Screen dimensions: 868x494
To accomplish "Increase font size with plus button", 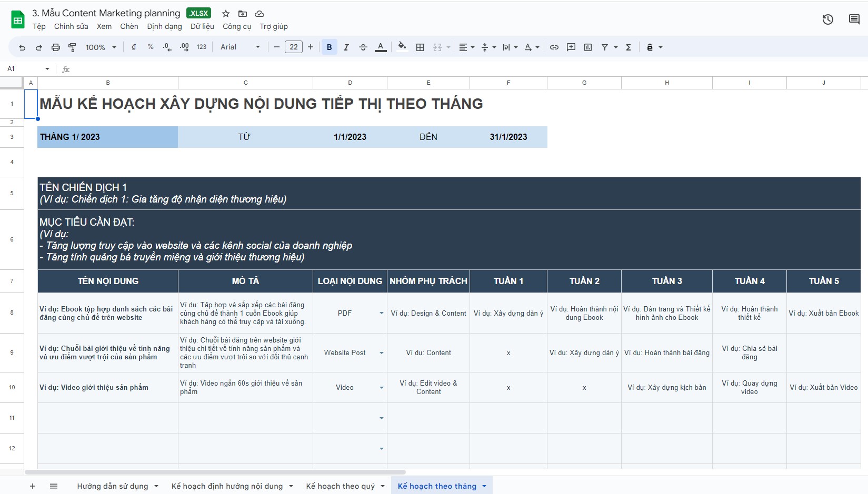I will [x=311, y=47].
